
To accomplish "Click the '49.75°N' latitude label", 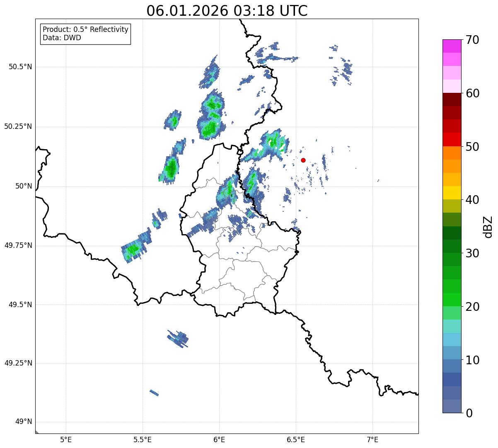I will (18, 245).
